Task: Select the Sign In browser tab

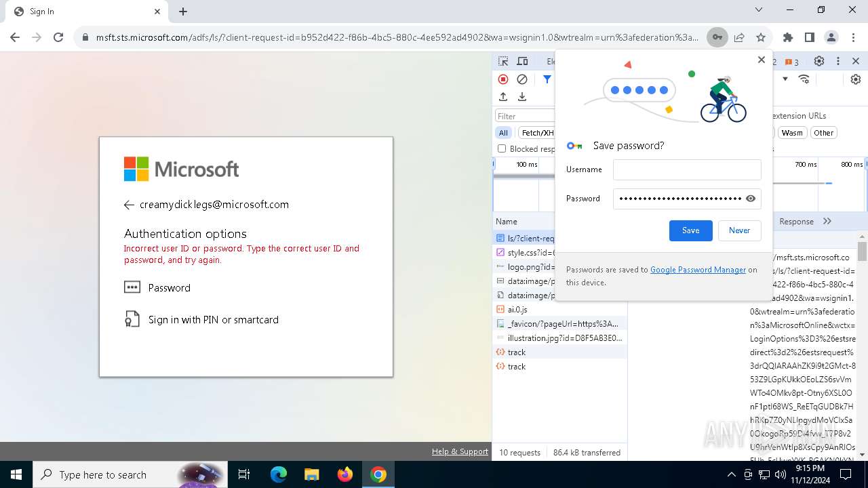Action: pyautogui.click(x=87, y=12)
